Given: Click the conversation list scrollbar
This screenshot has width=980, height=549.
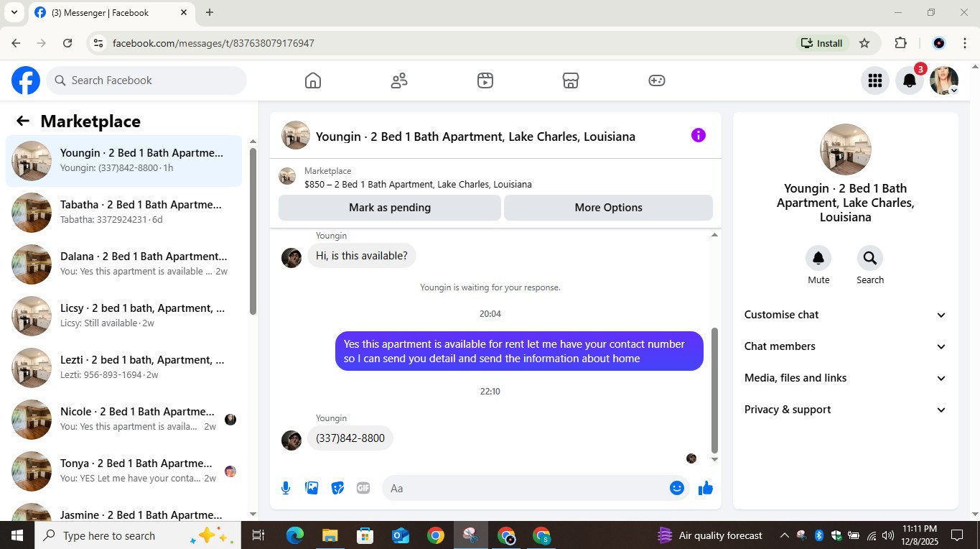Looking at the screenshot, I should tap(253, 230).
